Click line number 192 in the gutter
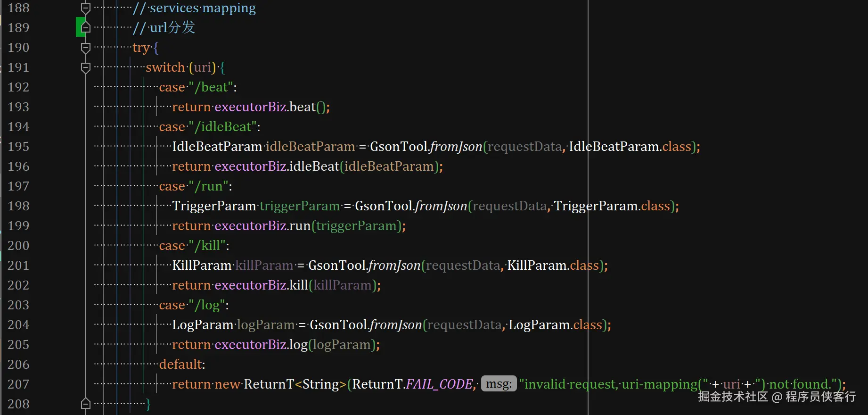 [x=18, y=87]
